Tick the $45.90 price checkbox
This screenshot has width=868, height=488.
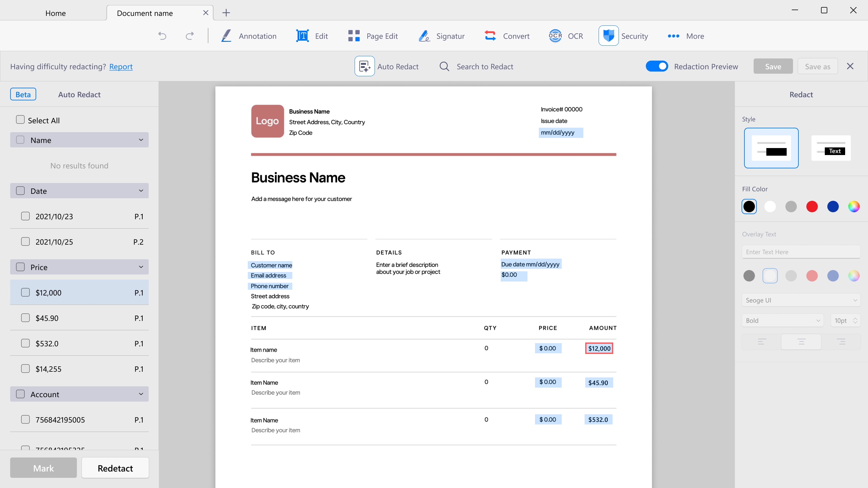[x=25, y=317]
